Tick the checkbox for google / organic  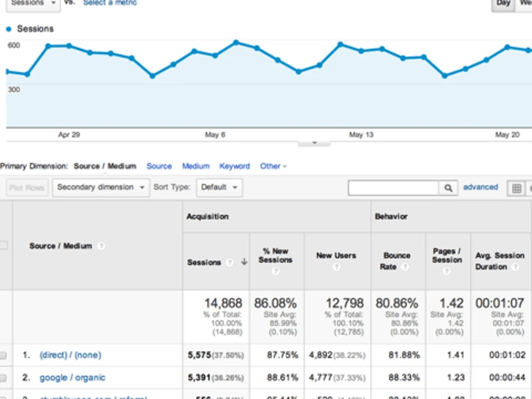pos(3,378)
